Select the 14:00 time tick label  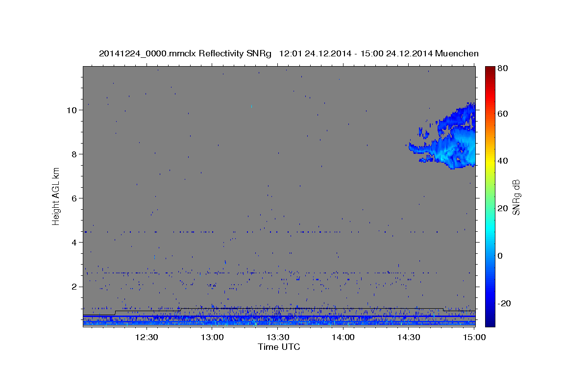(343, 337)
